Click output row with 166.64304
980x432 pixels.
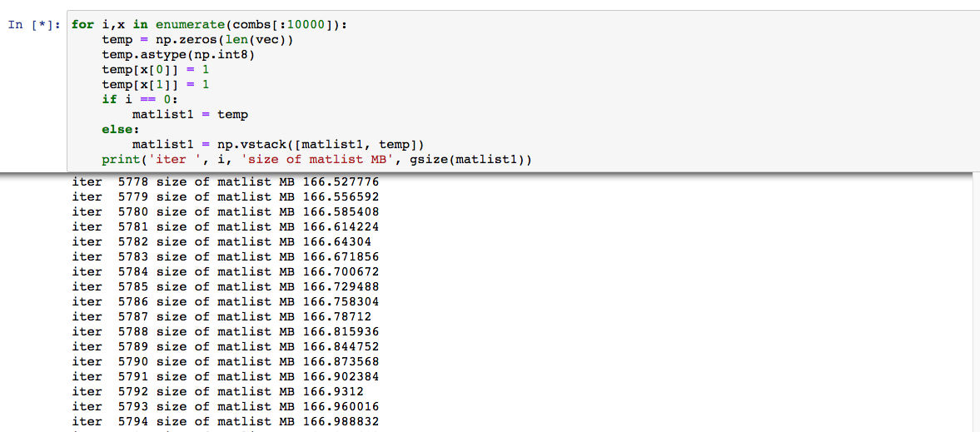(x=221, y=242)
